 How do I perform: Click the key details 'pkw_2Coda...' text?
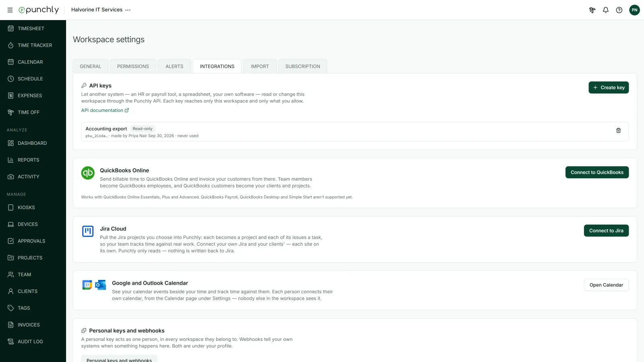pyautogui.click(x=97, y=136)
